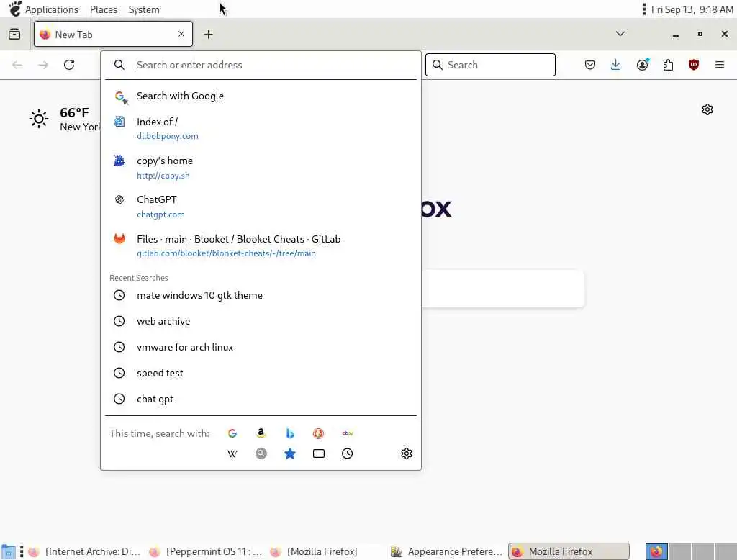The height and width of the screenshot is (560, 737).
Task: Select recent search 'mate windows 10 gtk theme'
Action: click(261, 295)
